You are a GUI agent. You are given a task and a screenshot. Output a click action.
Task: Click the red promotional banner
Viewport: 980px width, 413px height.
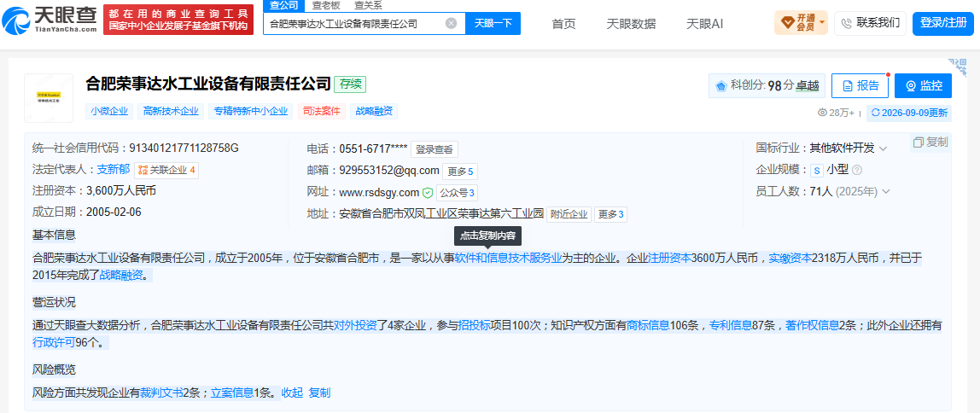(x=178, y=20)
